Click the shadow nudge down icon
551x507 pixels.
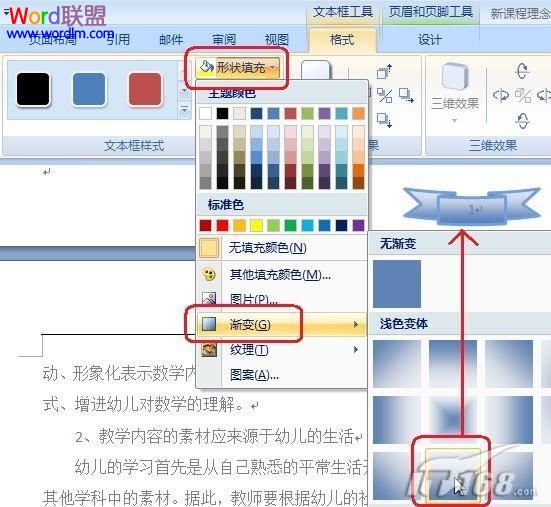tap(384, 120)
